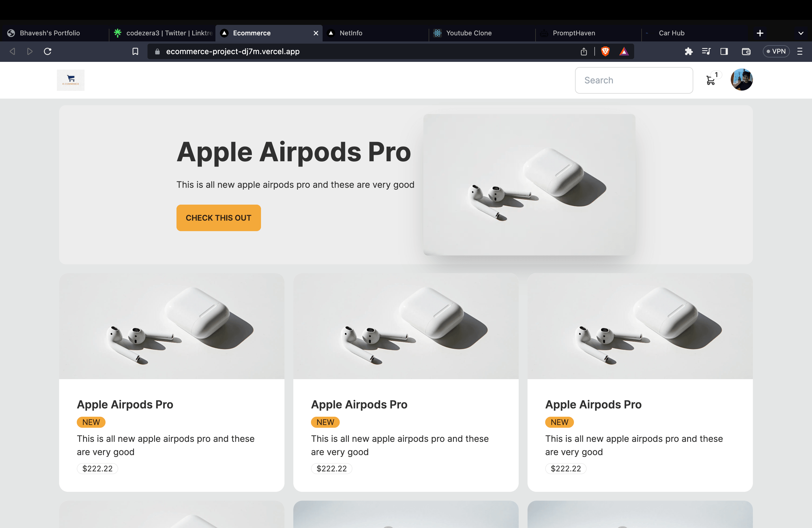Open a new tab with the plus button
Screen dimensions: 812x528
point(760,33)
